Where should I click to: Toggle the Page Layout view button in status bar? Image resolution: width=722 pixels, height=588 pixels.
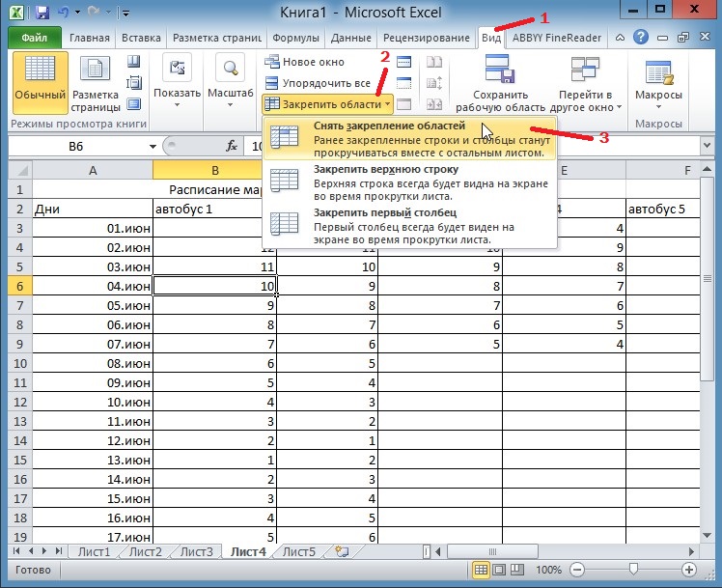coord(499,570)
